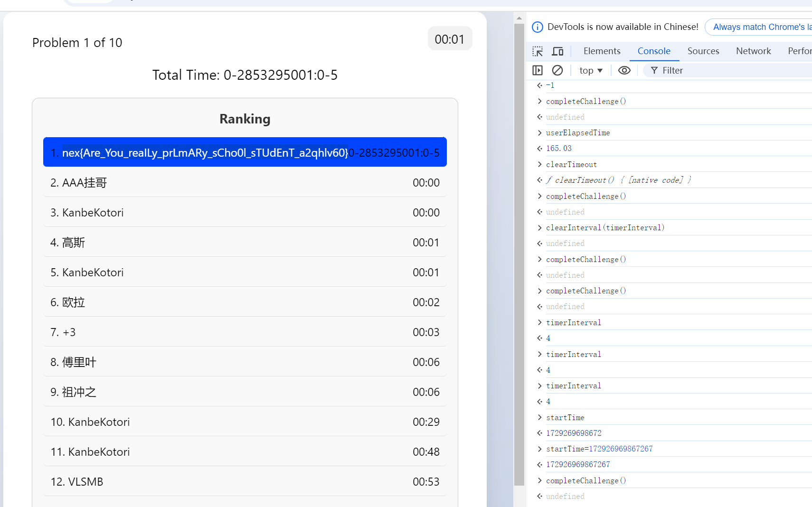This screenshot has height=507, width=812.
Task: Click the filter funnel icon
Action: tap(654, 70)
